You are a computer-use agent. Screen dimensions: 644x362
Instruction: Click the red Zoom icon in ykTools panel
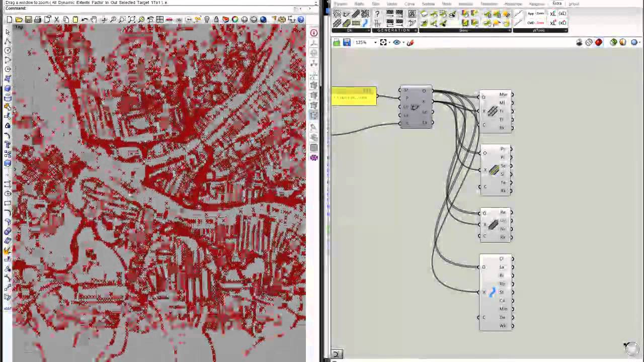(541, 23)
